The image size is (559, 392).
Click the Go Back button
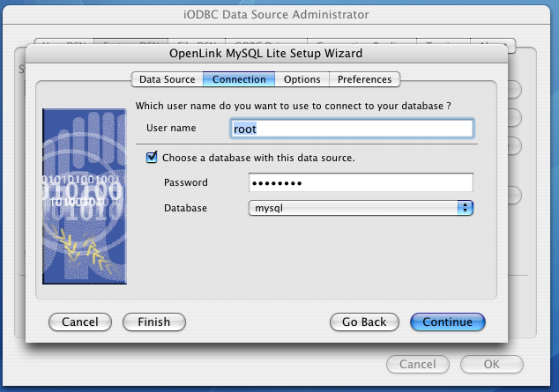[x=364, y=322]
